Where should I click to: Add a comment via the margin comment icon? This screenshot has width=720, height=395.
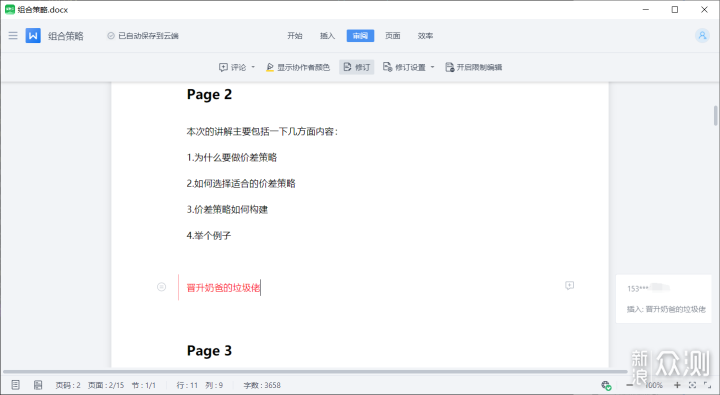pyautogui.click(x=569, y=286)
